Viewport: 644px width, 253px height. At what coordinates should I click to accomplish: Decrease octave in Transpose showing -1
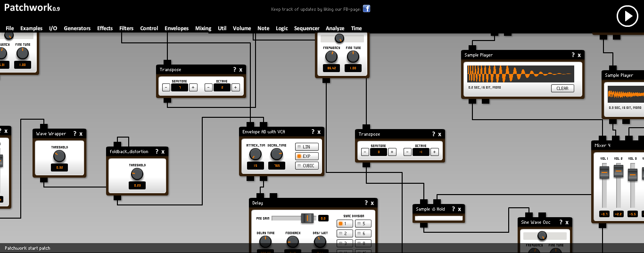click(x=407, y=152)
